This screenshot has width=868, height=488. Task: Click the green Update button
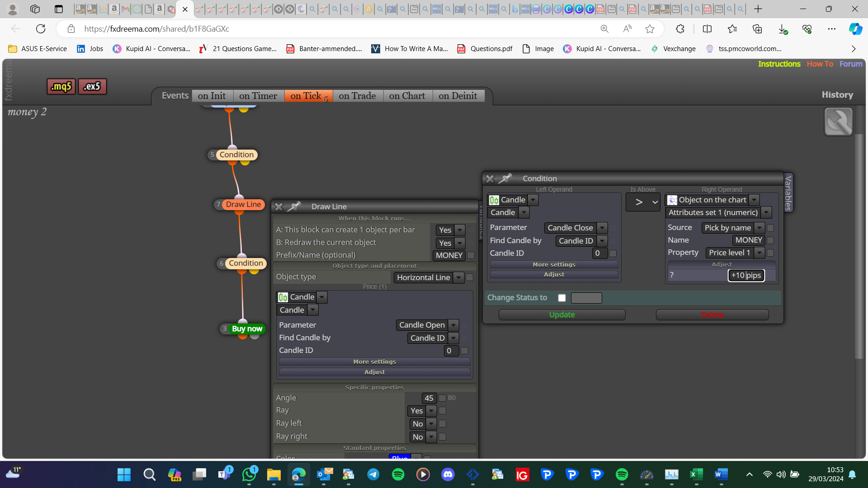(562, 314)
